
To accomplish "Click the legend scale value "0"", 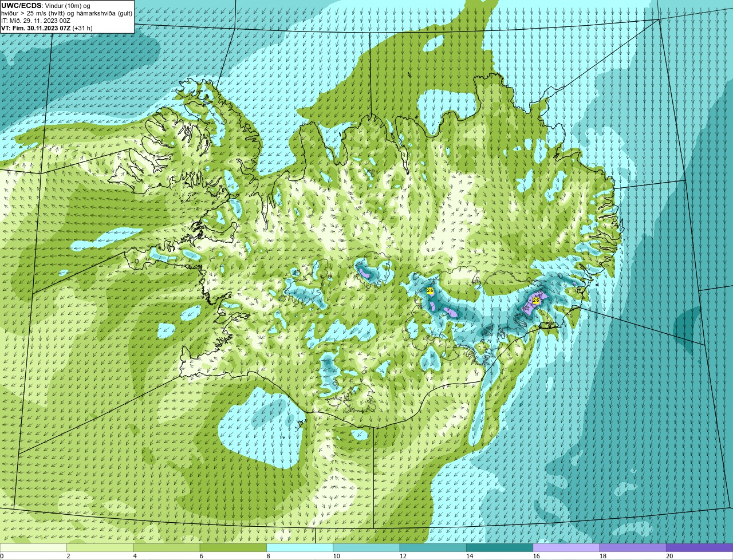I will pyautogui.click(x=2, y=556).
